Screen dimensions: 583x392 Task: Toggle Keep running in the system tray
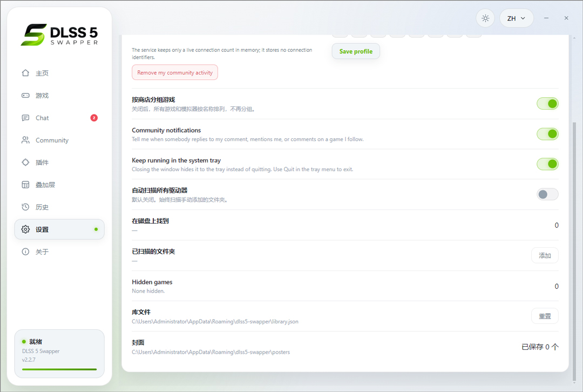pos(547,164)
